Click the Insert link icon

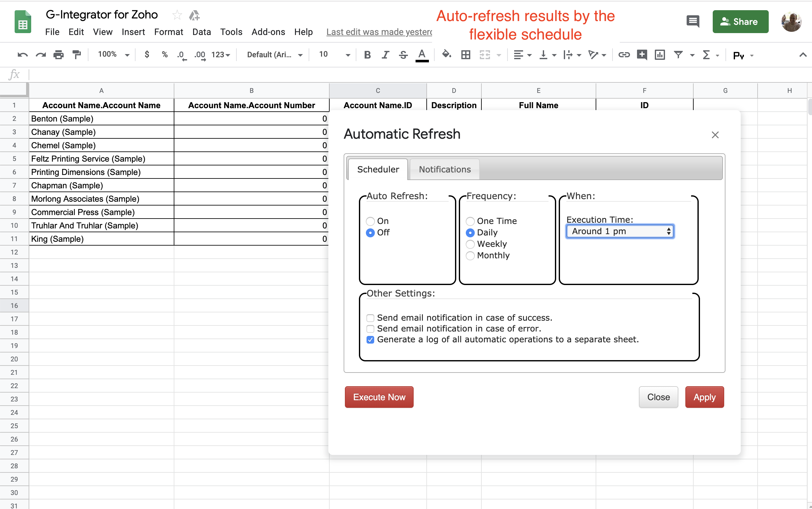tap(624, 54)
